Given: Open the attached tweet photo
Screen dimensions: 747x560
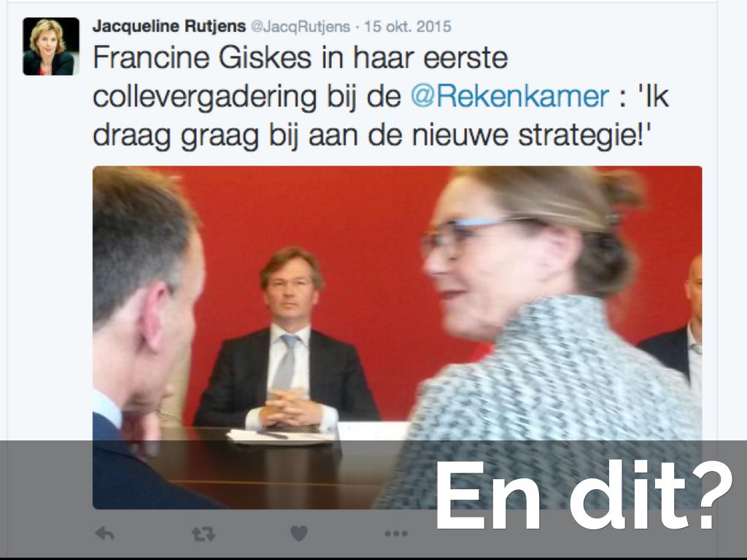Looking at the screenshot, I should click(x=397, y=337).
